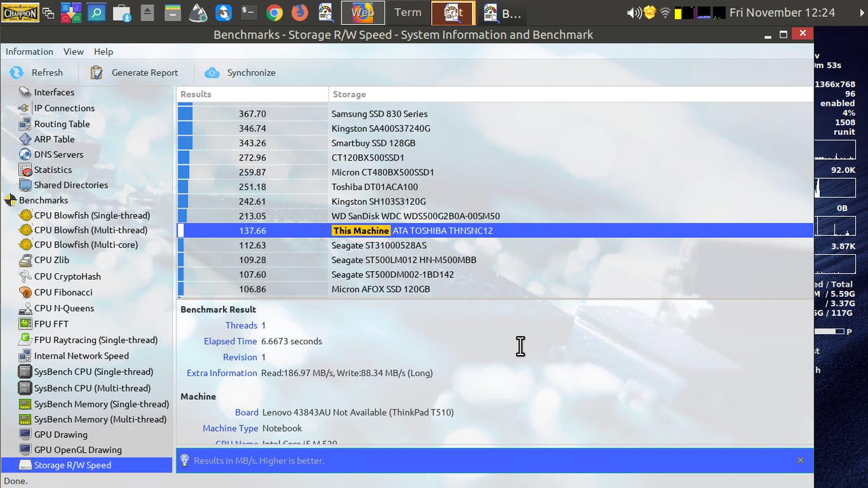
Task: Click the Storage column header
Action: tap(570, 94)
